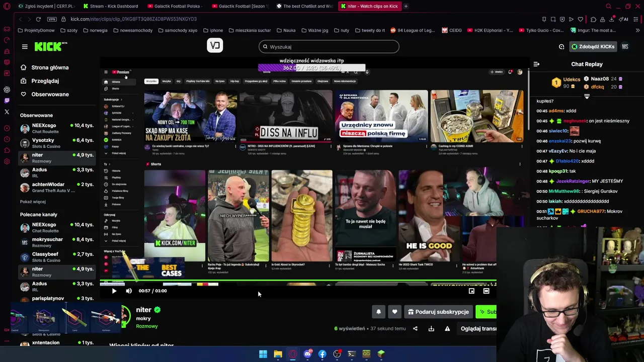This screenshot has width=644, height=362.
Task: Click Oglądaj transmisję button
Action: (x=478, y=329)
